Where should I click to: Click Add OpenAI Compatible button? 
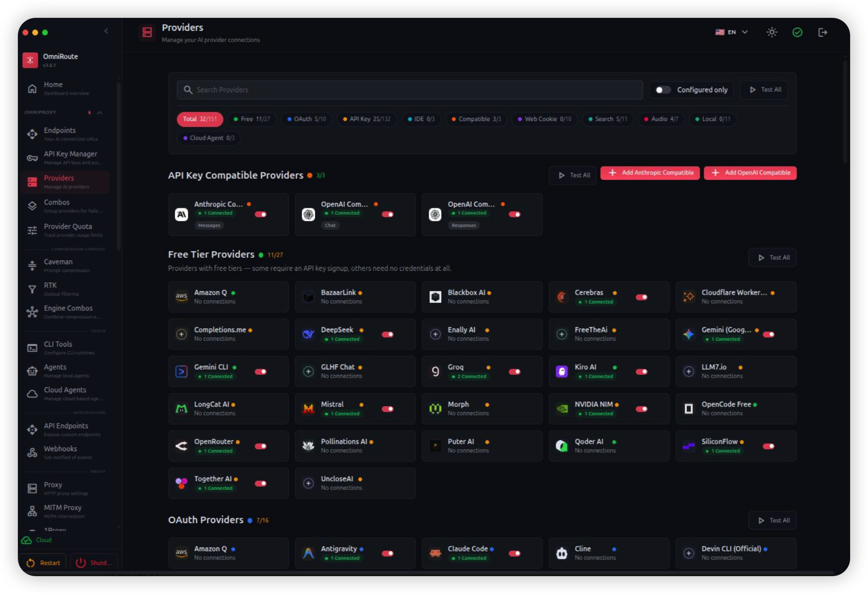coord(750,173)
